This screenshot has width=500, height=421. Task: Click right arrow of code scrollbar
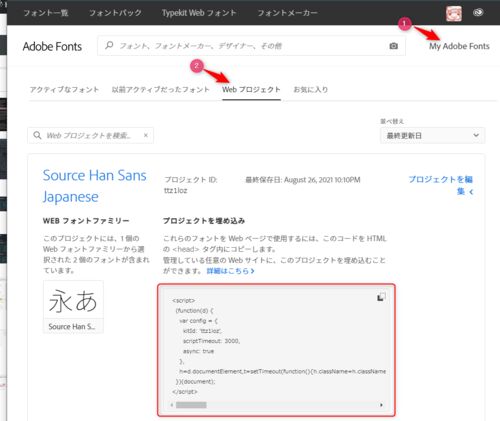click(381, 405)
